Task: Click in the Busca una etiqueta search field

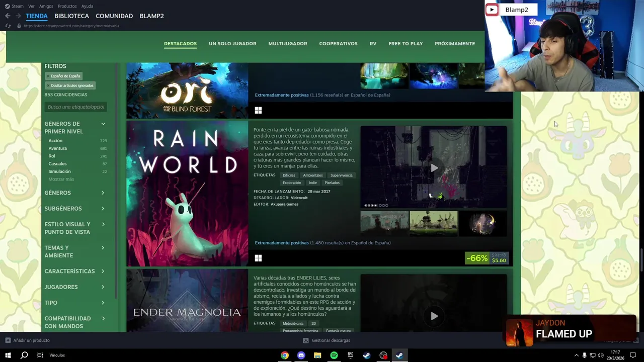Action: (x=75, y=107)
